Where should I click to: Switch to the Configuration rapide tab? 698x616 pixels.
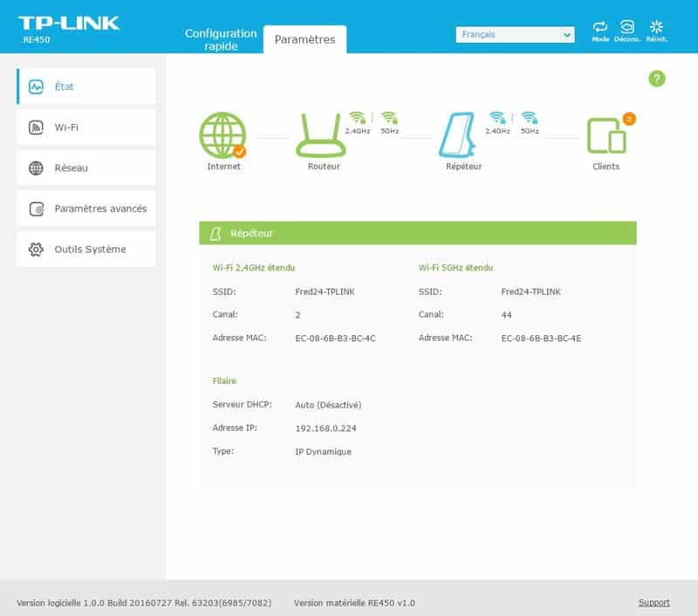221,39
